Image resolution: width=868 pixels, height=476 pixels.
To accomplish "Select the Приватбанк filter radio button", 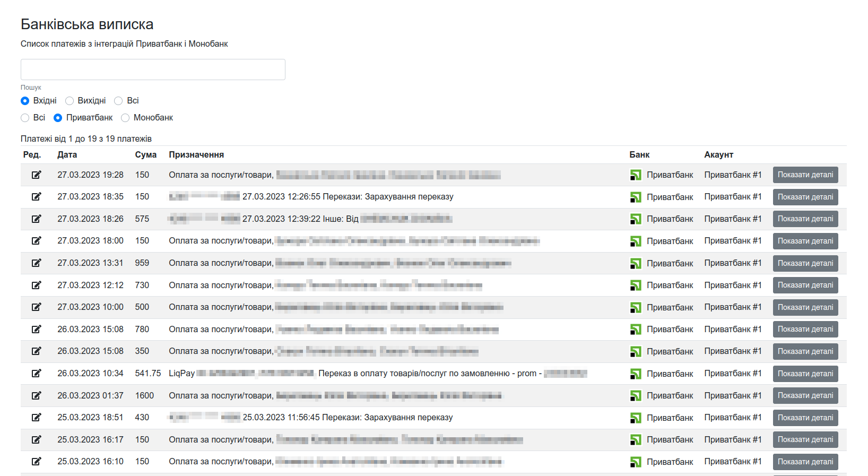I will (58, 118).
